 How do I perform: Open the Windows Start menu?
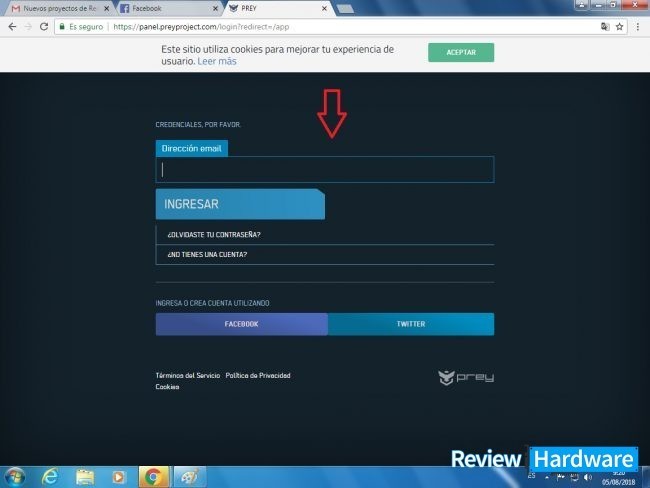coord(15,477)
